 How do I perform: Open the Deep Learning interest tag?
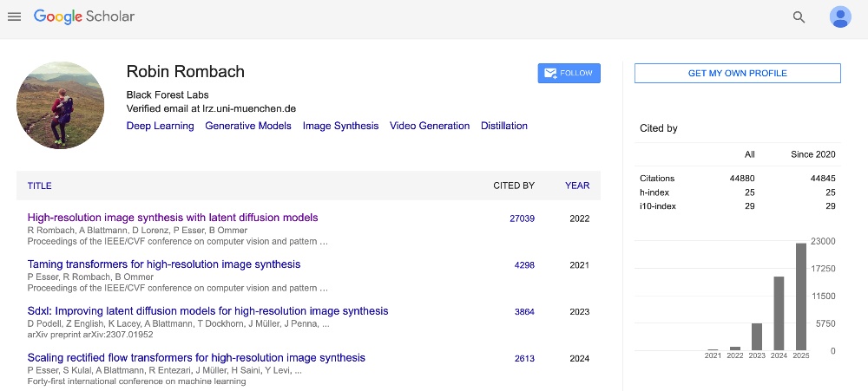coord(161,126)
